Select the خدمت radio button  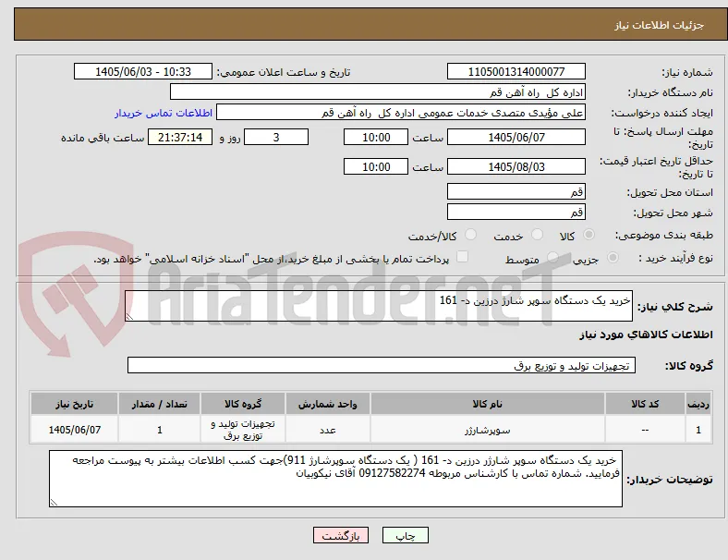point(537,235)
